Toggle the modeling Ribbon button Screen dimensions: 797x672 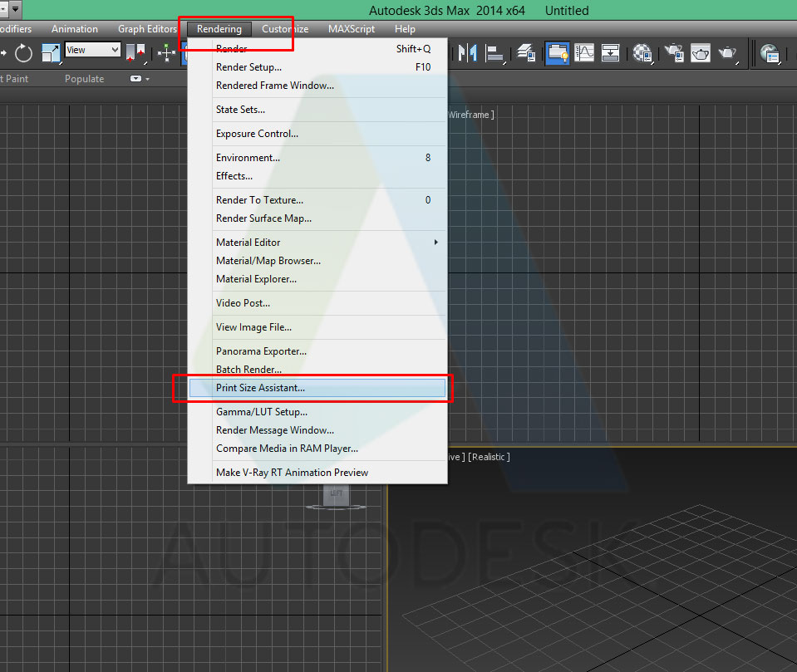tap(557, 53)
